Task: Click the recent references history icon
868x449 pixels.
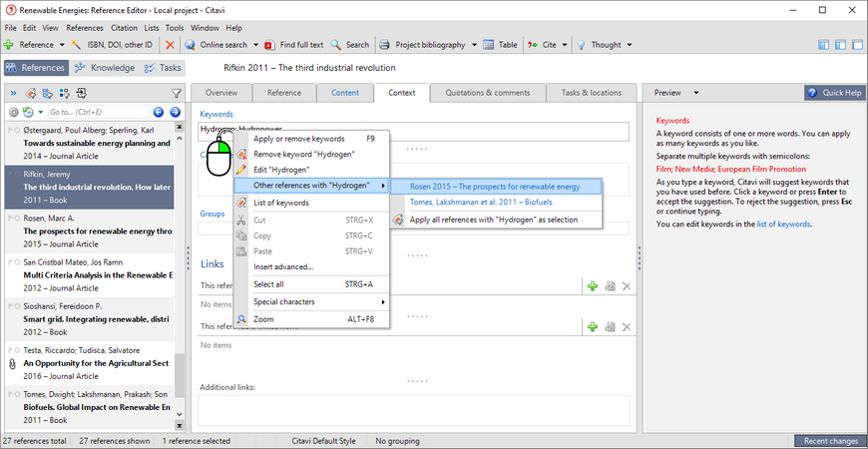Action: point(28,113)
